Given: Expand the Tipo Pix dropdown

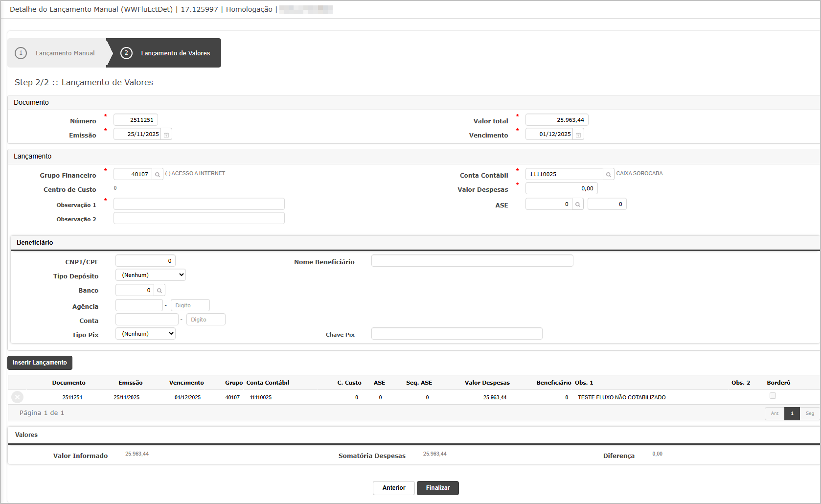Looking at the screenshot, I should click(x=145, y=334).
